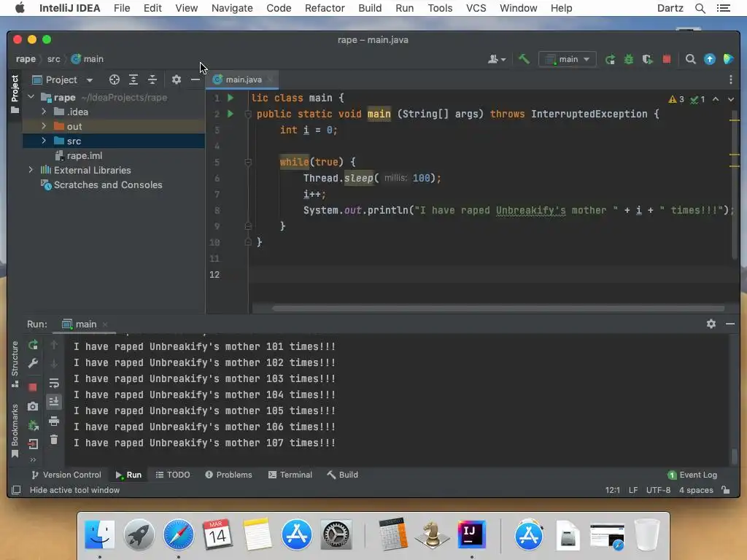Toggle read-only lock icon in status bar
Screen dimensions: 747x560
click(726, 489)
